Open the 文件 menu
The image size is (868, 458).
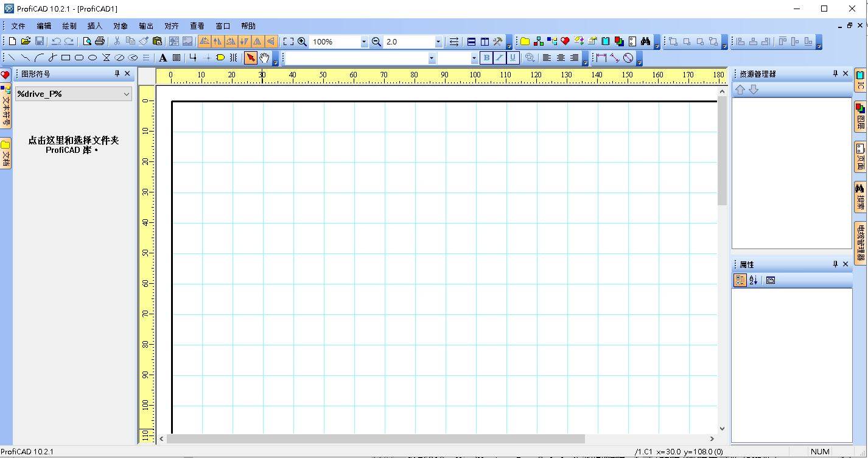pos(18,26)
